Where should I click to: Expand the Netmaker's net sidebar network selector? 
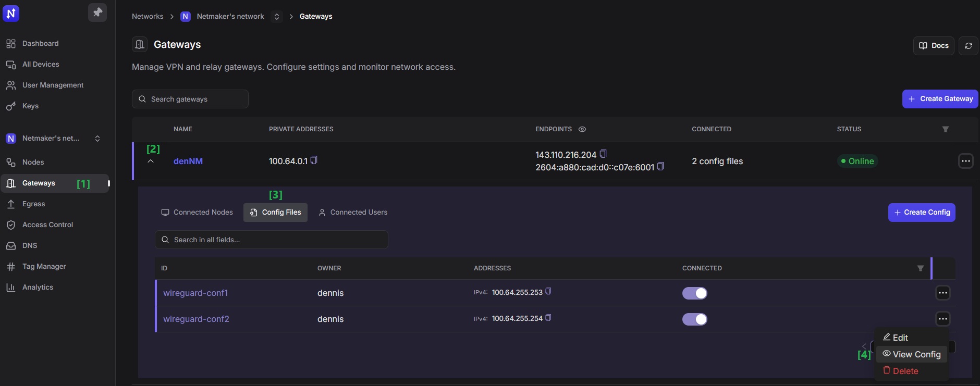click(x=97, y=139)
